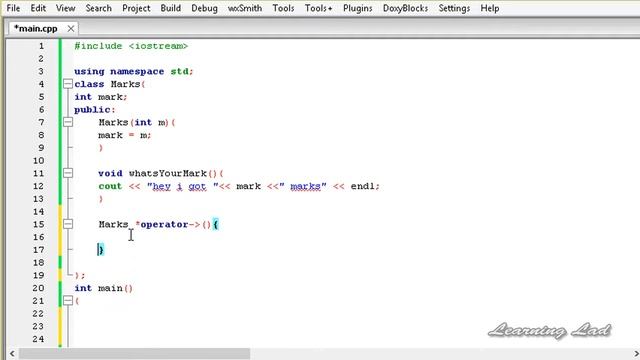
Task: Click on "void whatsYourMark(){" text
Action: (x=161, y=173)
